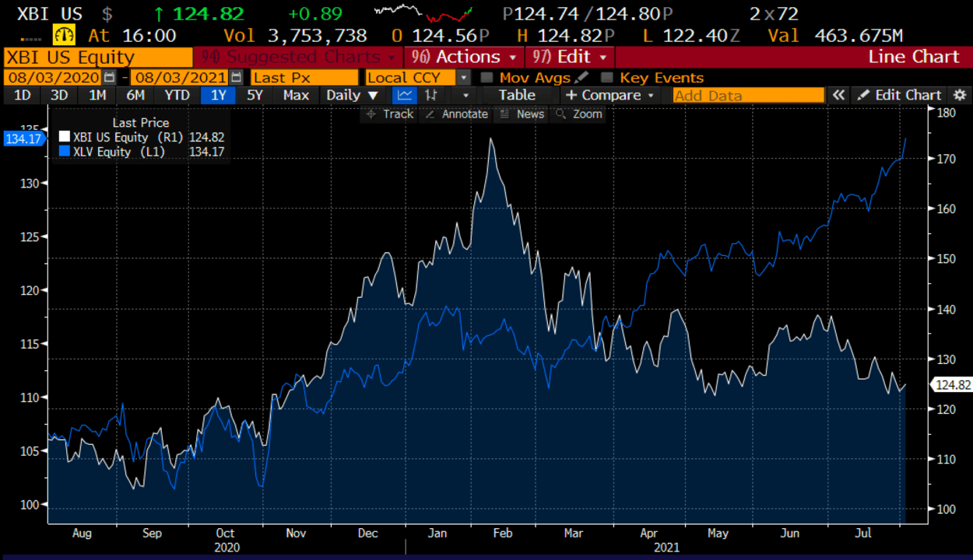Click the start date field 08/03/2020
The width and height of the screenshot is (973, 560).
pos(54,77)
